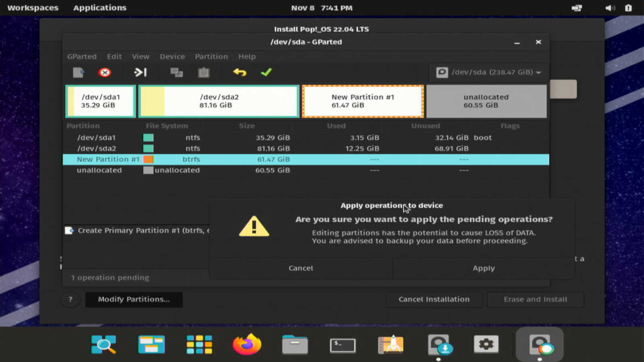Launch Terminal from the dock
The width and height of the screenshot is (644, 362).
(343, 345)
